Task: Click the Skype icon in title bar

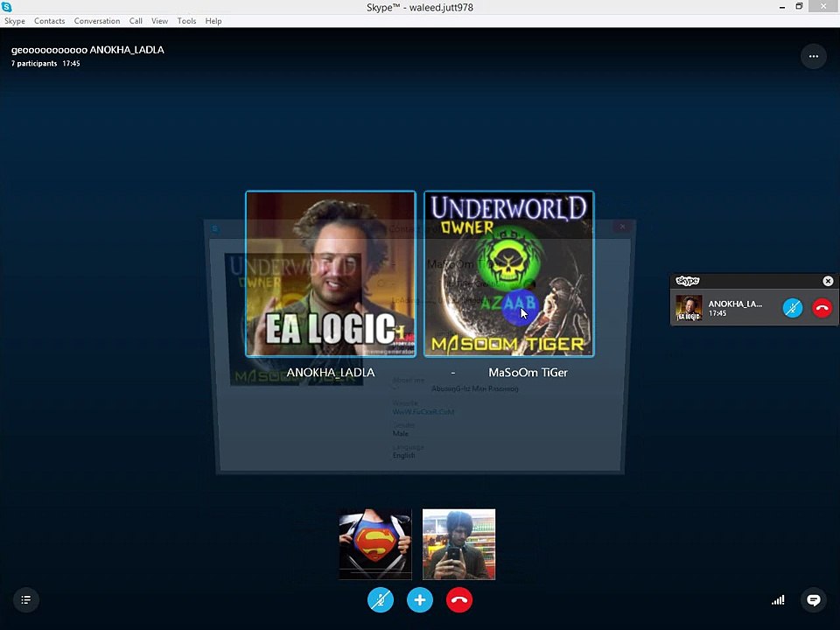Action: tap(6, 7)
